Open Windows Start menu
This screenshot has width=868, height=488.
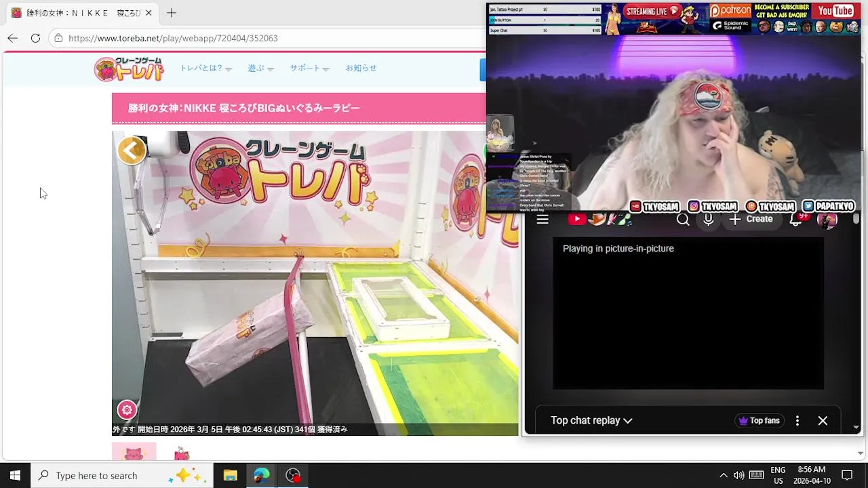pyautogui.click(x=15, y=475)
